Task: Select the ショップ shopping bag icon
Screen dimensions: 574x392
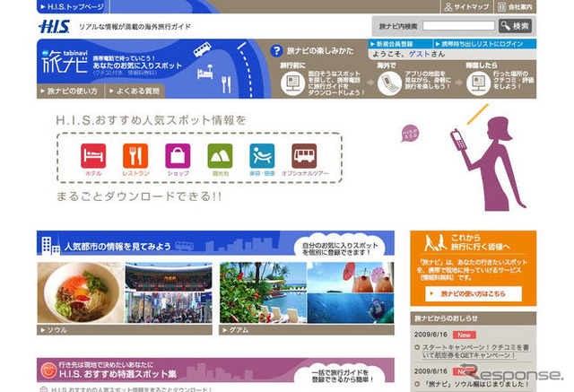Action: point(178,156)
